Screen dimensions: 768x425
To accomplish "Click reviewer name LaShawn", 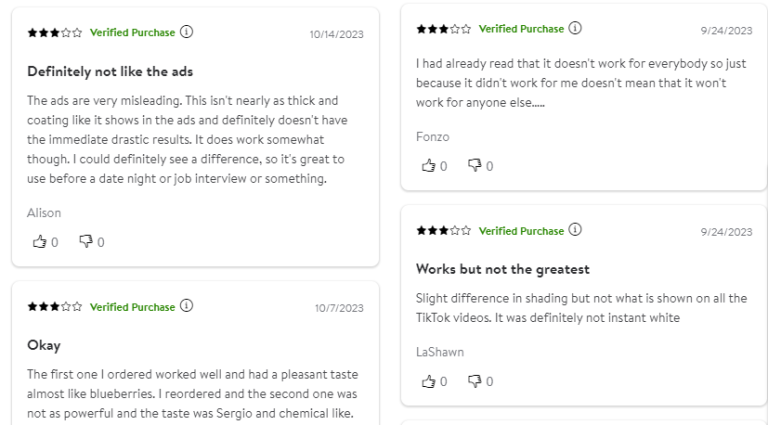I will 440,352.
